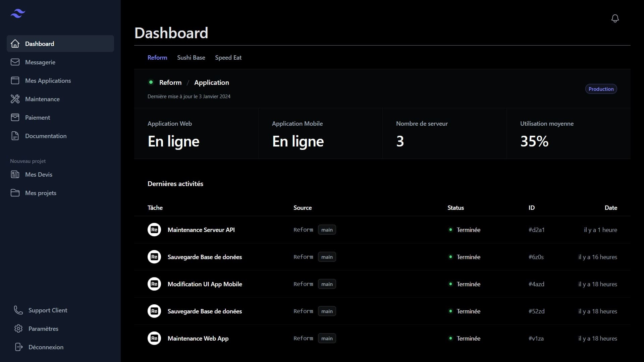Click the Support Client phone icon
Viewport: 644px width, 362px height.
pos(18,310)
